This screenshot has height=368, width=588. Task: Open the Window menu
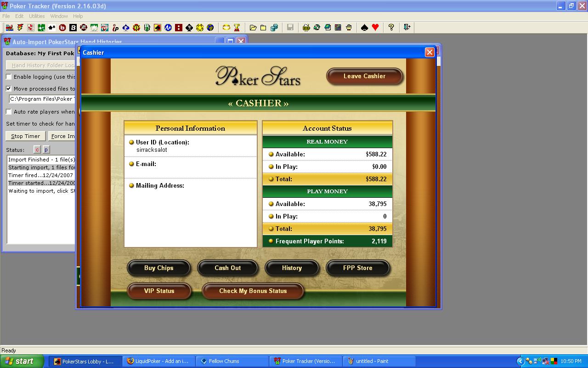(59, 16)
